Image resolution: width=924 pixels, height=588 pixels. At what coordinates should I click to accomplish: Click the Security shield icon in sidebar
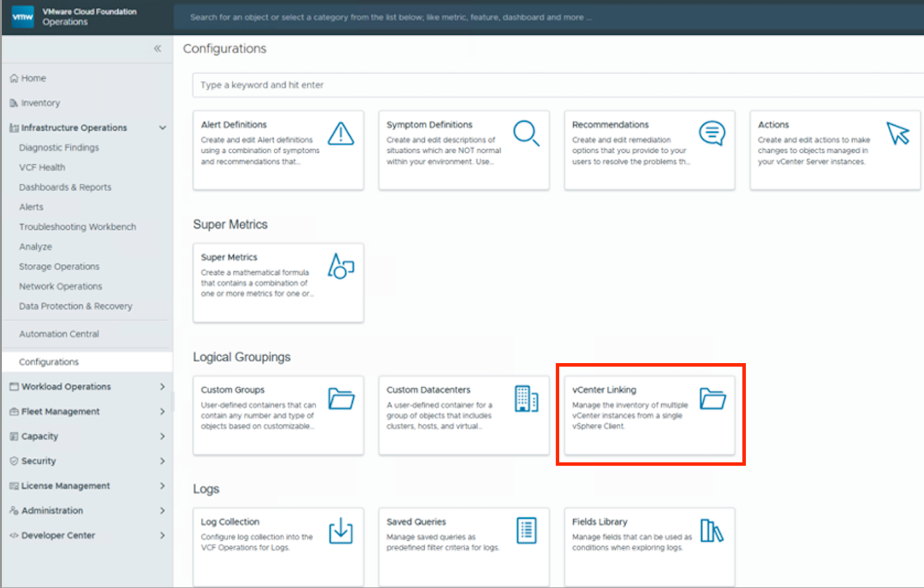(14, 461)
